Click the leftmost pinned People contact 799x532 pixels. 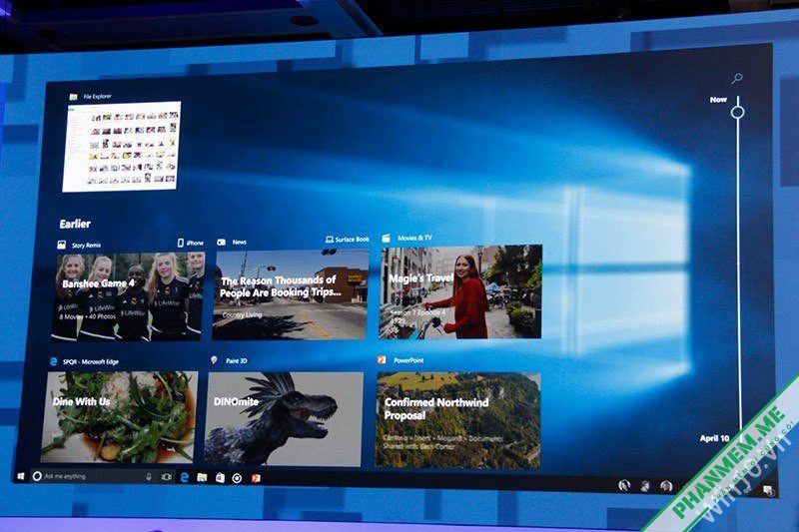tap(624, 486)
